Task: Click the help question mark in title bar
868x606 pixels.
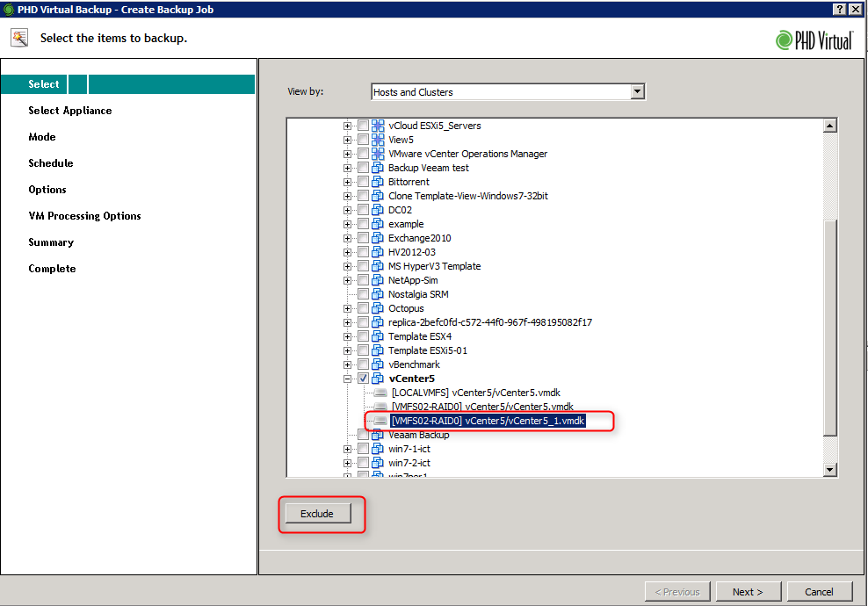Action: pos(840,9)
